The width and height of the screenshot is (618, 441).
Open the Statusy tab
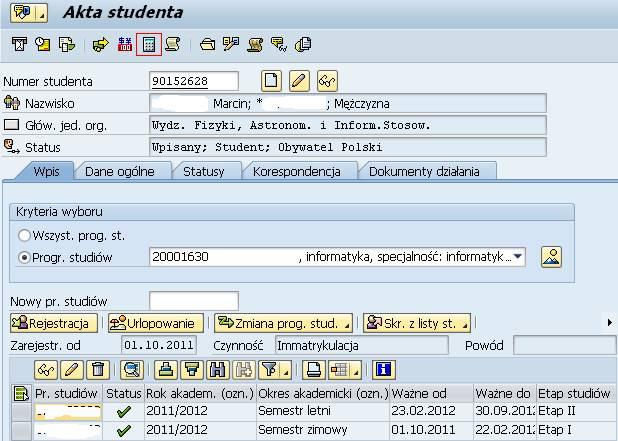(x=204, y=172)
